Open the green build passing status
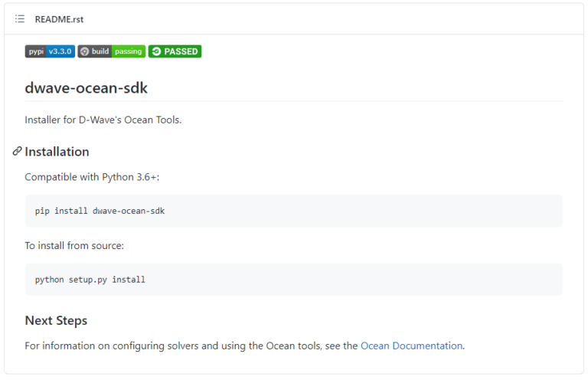This screenshot has height=380, width=588. point(128,51)
